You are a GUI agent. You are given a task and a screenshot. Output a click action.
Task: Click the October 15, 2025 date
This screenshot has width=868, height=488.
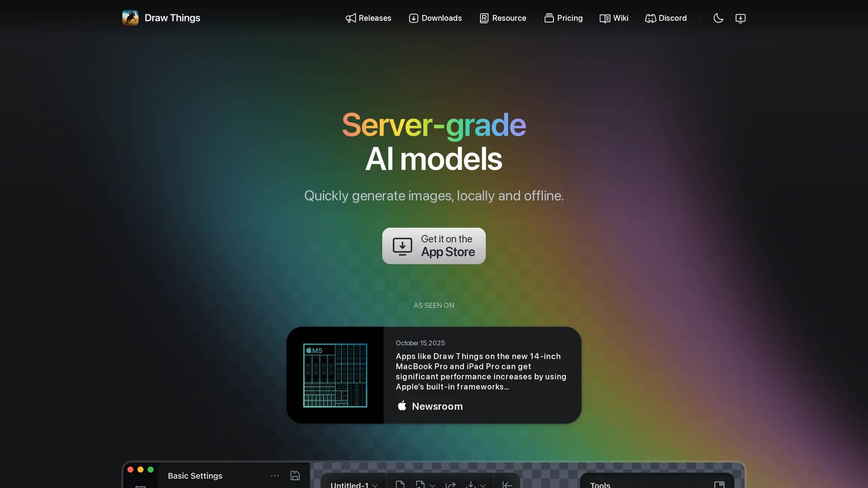(x=420, y=343)
